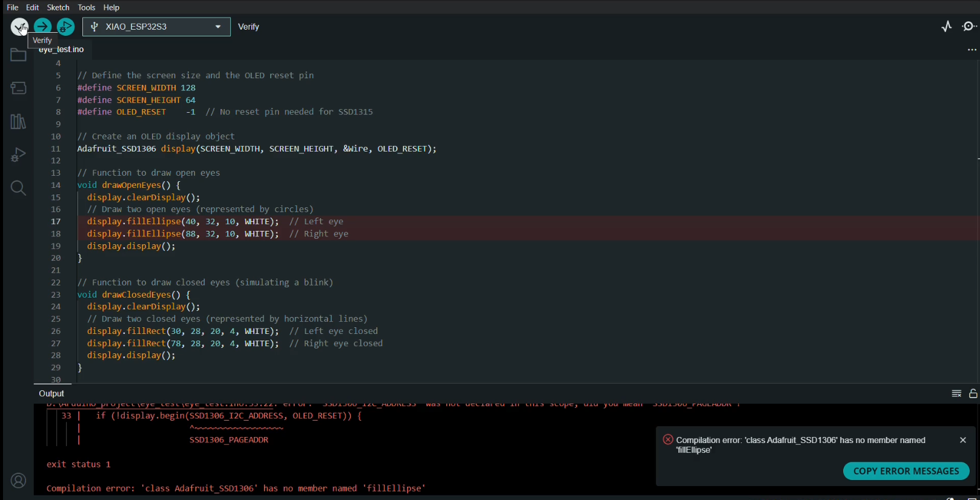Open the Sketchbook folder panel

[18, 55]
